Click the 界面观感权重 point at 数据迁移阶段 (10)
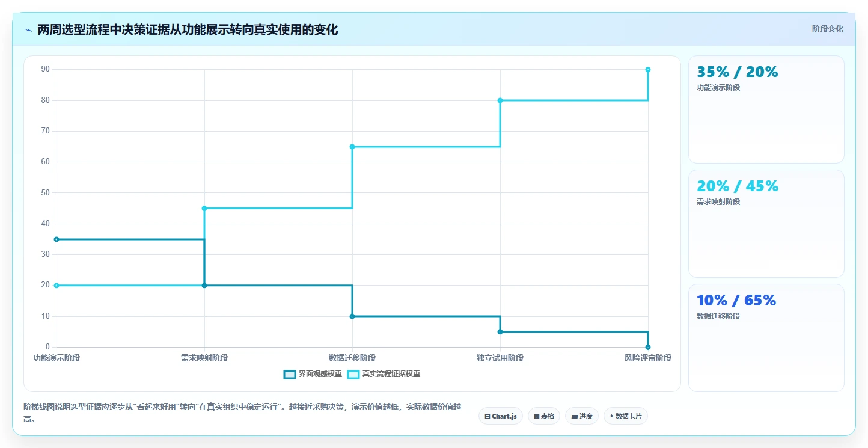Screen dimensions: 868x448 point(352,316)
